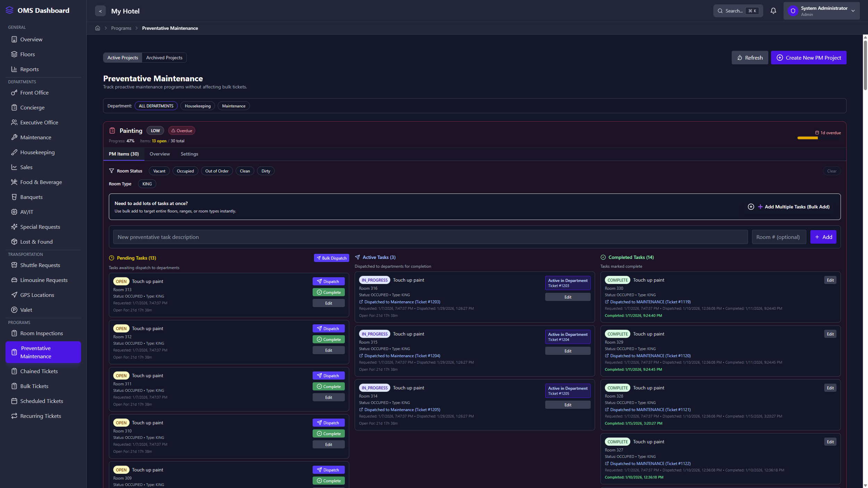Open Dispatched to Maintenance Ticket #1203 link
The image size is (868, 488).
click(402, 302)
